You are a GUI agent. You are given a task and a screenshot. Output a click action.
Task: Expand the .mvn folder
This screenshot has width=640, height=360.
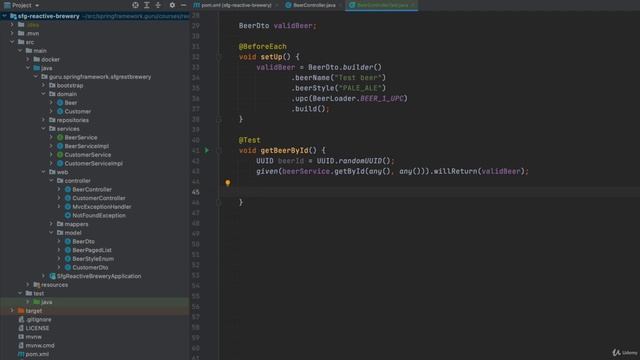(x=12, y=33)
